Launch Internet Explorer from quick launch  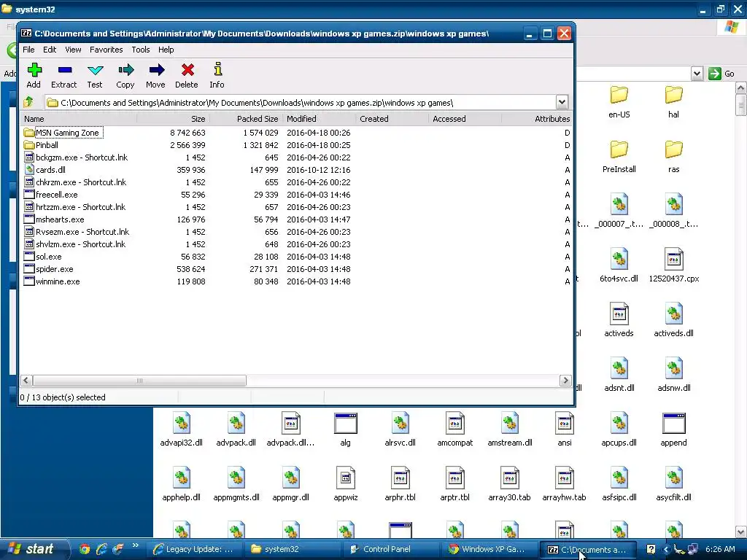tap(101, 549)
